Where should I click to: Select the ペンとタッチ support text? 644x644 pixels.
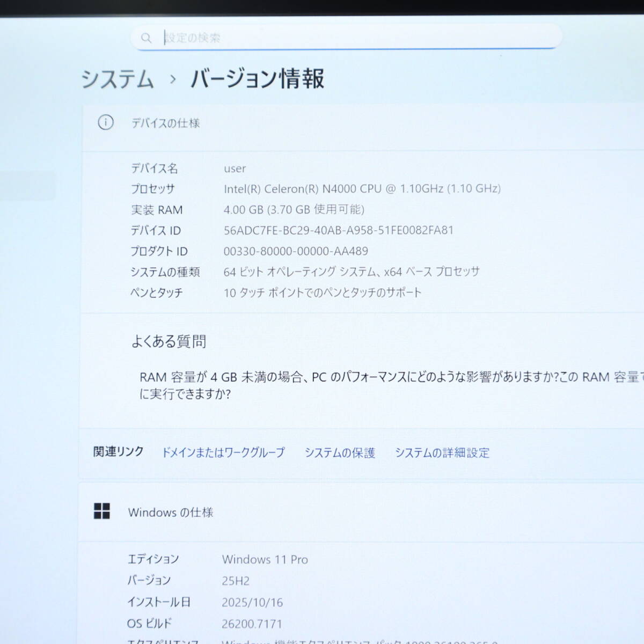pyautogui.click(x=323, y=293)
